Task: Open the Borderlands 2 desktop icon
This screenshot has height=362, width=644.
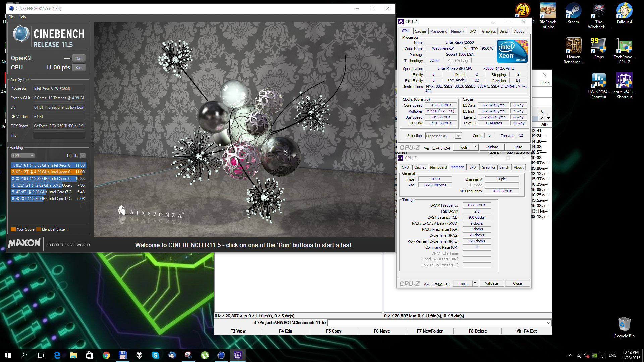Action: 523,10
